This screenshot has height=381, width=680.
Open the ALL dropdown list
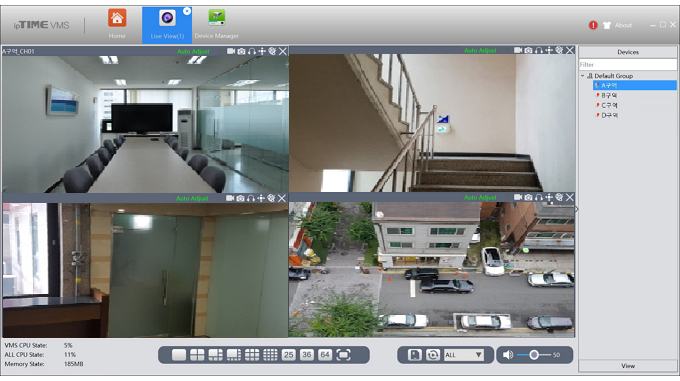point(463,355)
